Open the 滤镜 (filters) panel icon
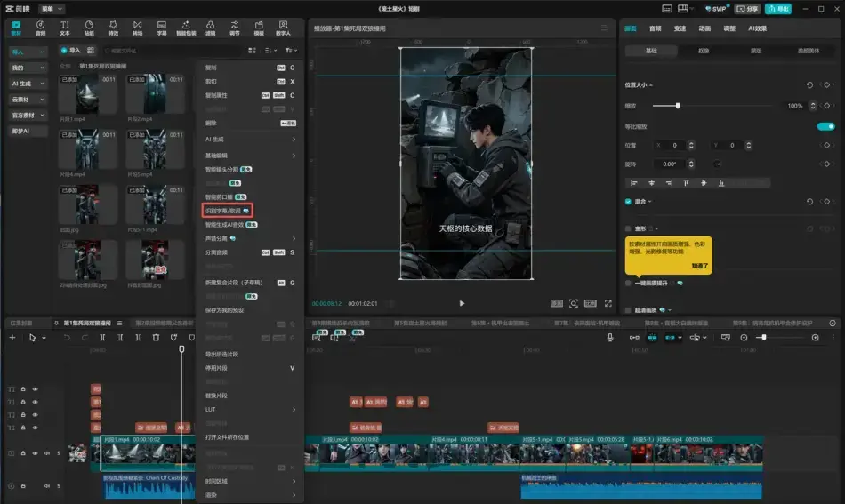This screenshot has width=845, height=504. click(x=210, y=28)
